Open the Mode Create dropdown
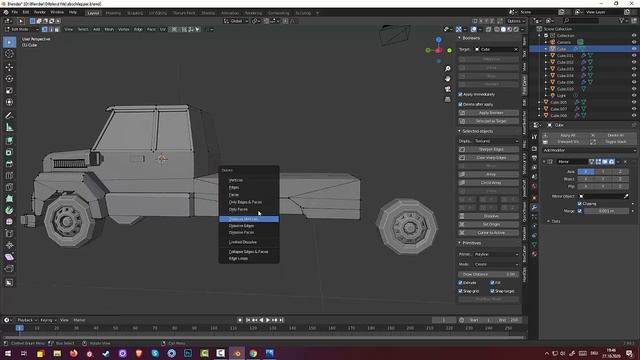The width and height of the screenshot is (640, 360). coord(496,264)
